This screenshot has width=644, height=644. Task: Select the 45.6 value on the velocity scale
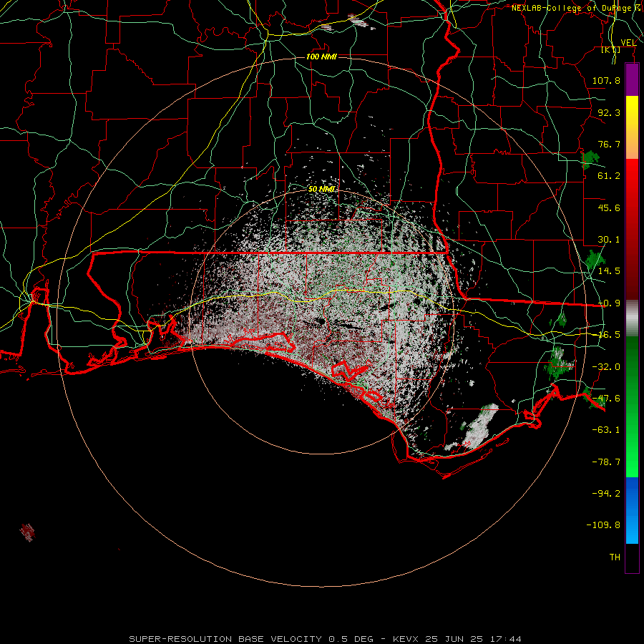[x=609, y=208]
